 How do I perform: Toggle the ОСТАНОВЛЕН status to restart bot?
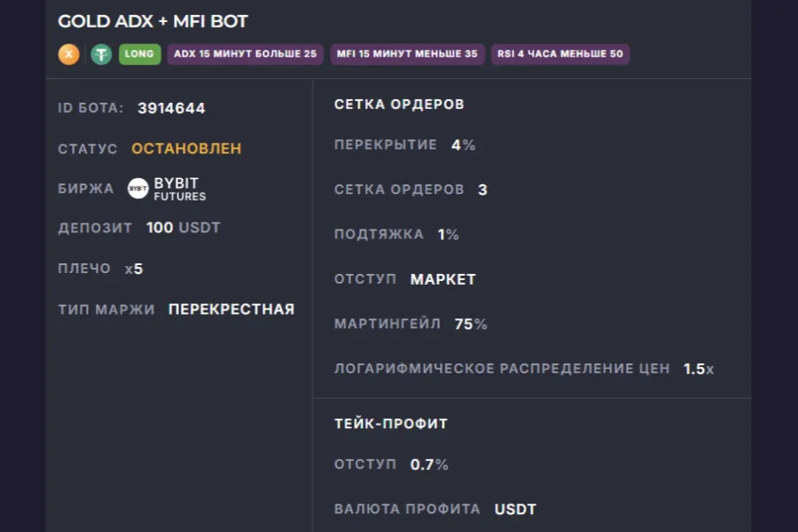(x=185, y=148)
